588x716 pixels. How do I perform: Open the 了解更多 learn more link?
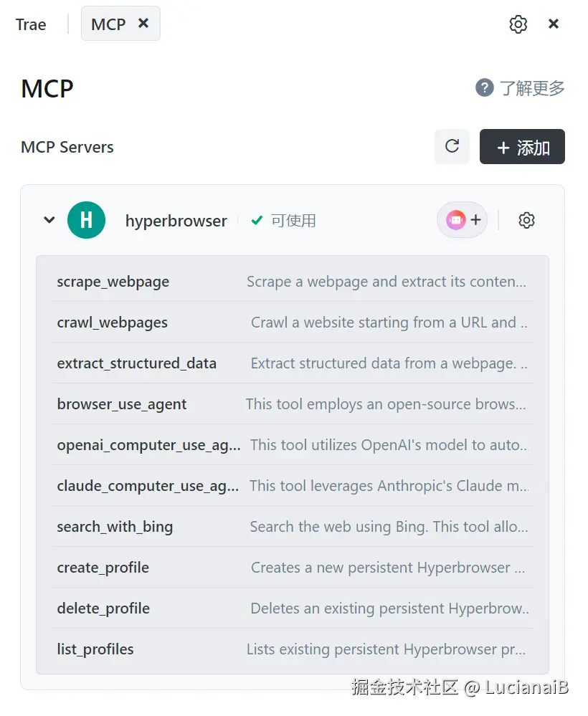(532, 88)
